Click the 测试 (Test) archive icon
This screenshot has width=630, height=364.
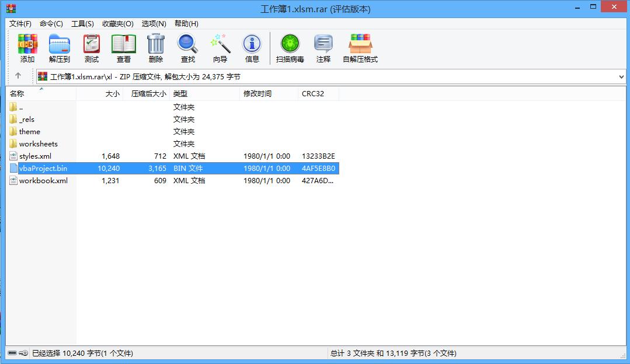[x=91, y=47]
